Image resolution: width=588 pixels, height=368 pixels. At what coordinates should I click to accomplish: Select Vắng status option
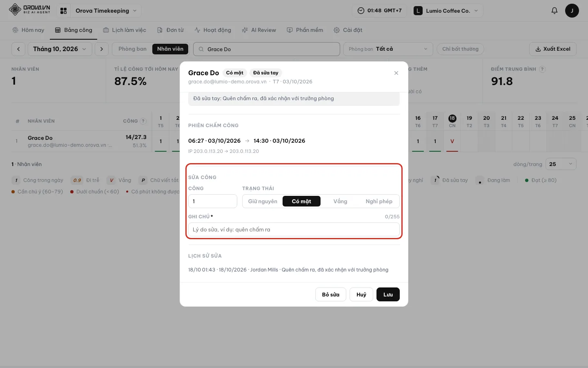(x=340, y=201)
